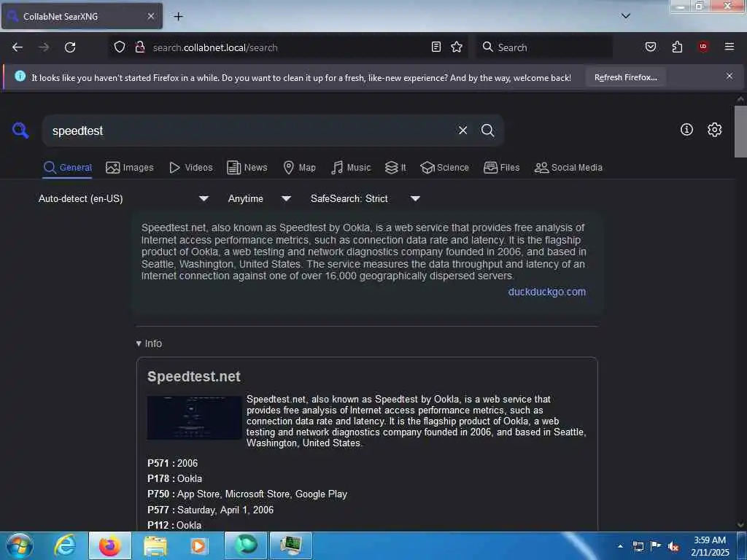Viewport: 747px width, 560px height.
Task: Switch to the Social Media tab
Action: coord(568,168)
